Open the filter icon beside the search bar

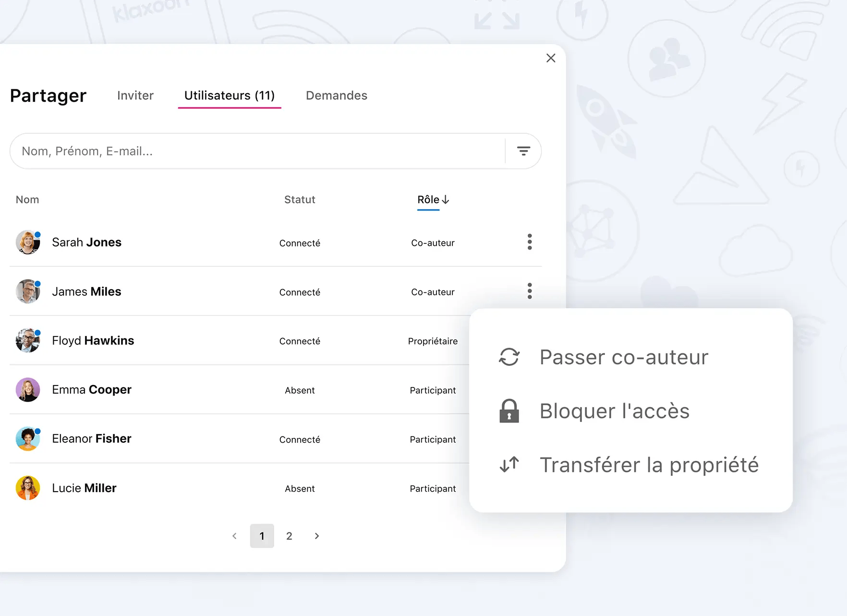(524, 151)
